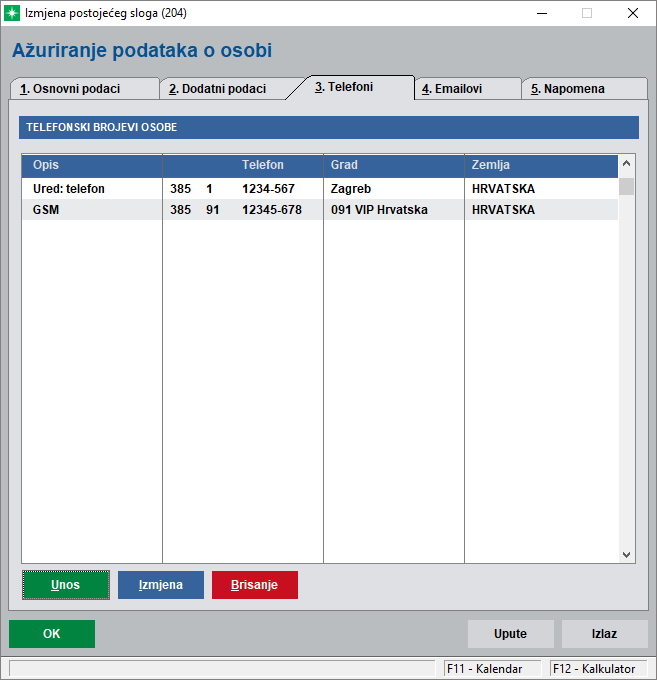
Task: Minimize the Izmjena postojećeg sloga window
Action: (x=542, y=13)
